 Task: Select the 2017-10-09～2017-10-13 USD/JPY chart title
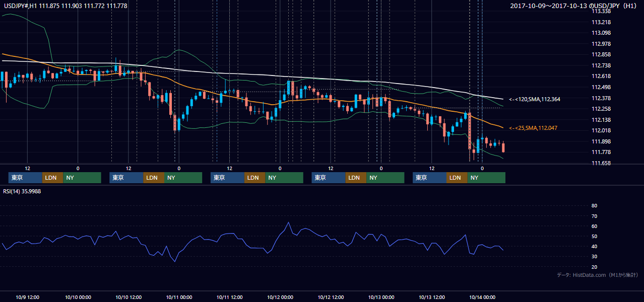(x=574, y=6)
